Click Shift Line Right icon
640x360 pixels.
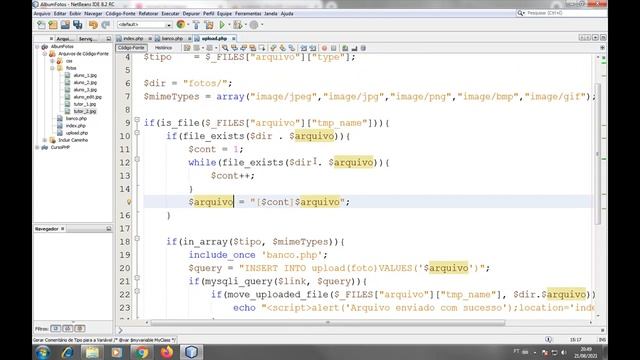[x=313, y=48]
